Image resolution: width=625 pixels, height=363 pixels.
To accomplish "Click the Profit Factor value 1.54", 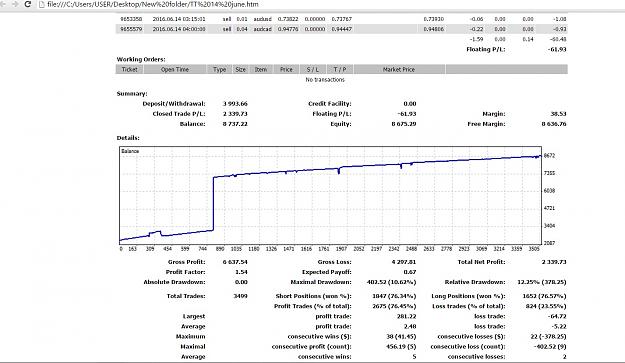I will [241, 272].
